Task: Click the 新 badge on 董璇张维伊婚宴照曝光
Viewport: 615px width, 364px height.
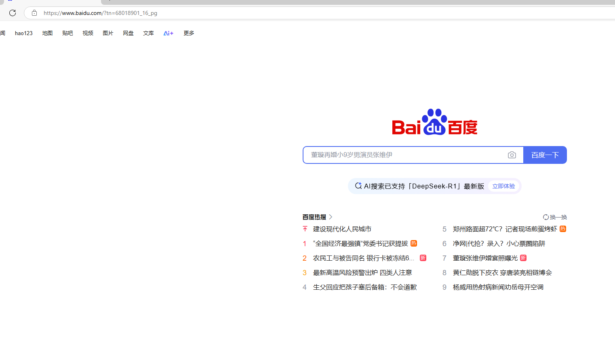Action: click(523, 258)
